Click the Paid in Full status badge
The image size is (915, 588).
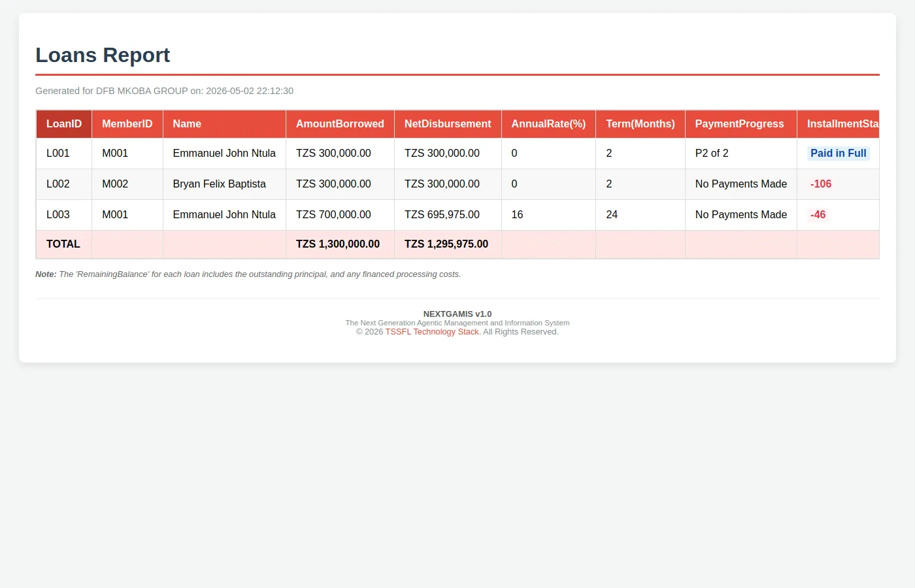(839, 154)
